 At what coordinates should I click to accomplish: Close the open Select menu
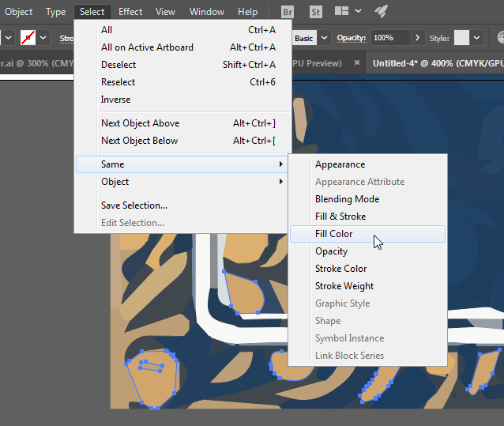coord(92,12)
